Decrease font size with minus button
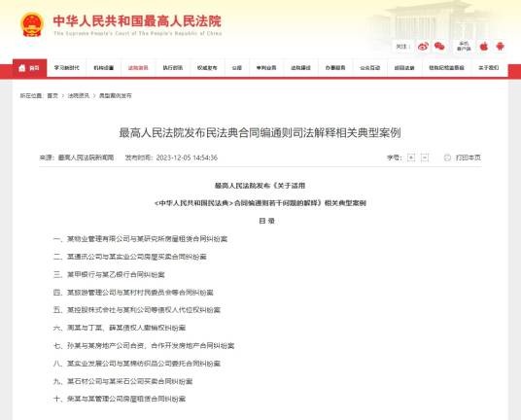 coord(425,157)
